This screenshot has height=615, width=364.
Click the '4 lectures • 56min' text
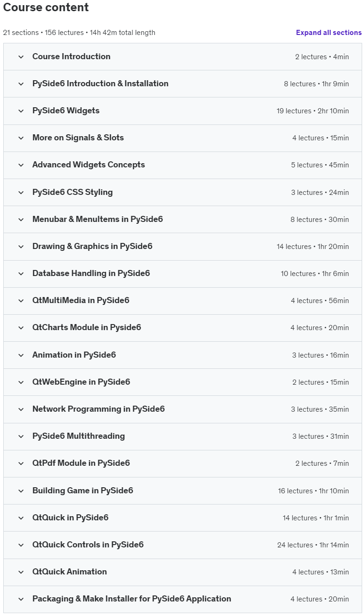pyautogui.click(x=320, y=301)
